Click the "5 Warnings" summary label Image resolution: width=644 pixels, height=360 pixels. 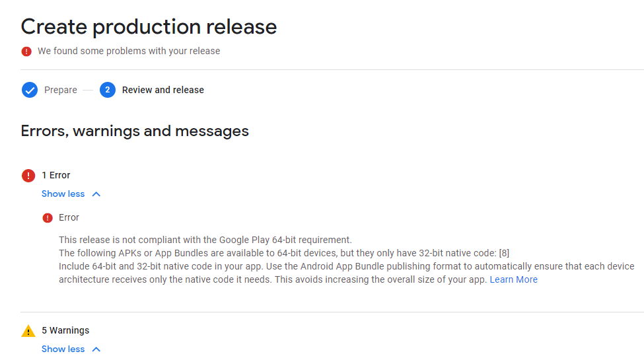coord(65,330)
